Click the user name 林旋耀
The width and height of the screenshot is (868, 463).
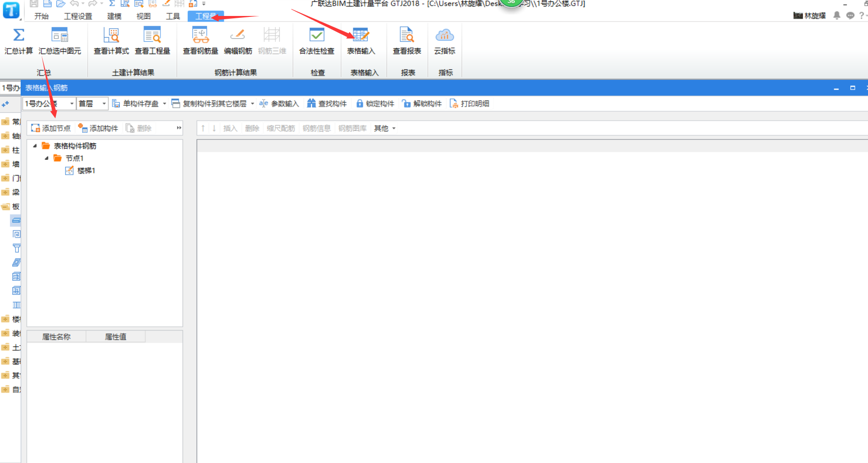(x=815, y=16)
